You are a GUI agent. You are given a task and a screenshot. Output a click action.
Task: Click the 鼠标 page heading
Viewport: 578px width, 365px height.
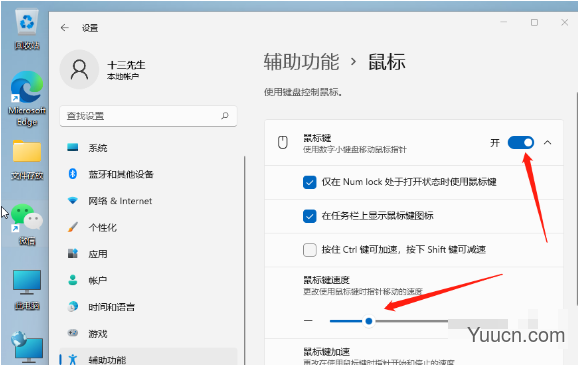point(387,62)
